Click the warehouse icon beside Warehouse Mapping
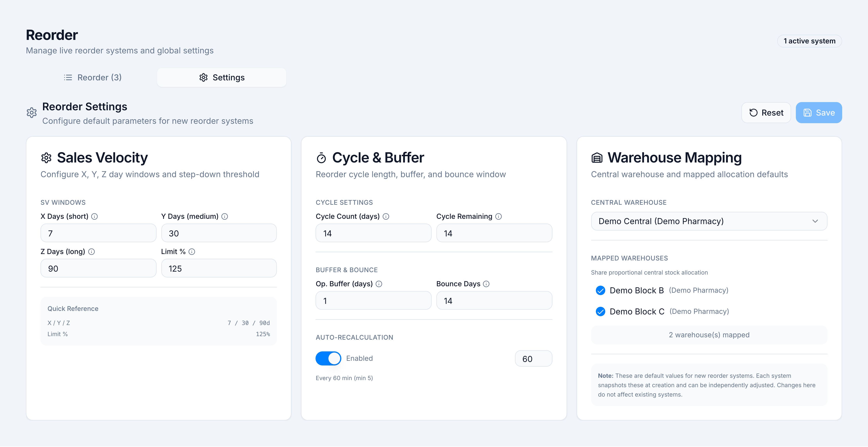 click(597, 158)
